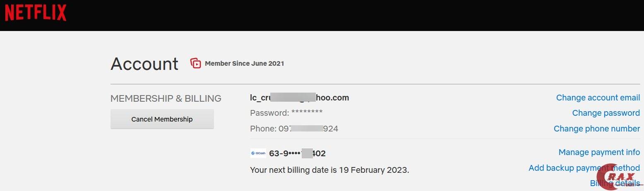Viewport: 644px width, 191px height.
Task: Click the black Netflix header bar
Action: coord(331,15)
